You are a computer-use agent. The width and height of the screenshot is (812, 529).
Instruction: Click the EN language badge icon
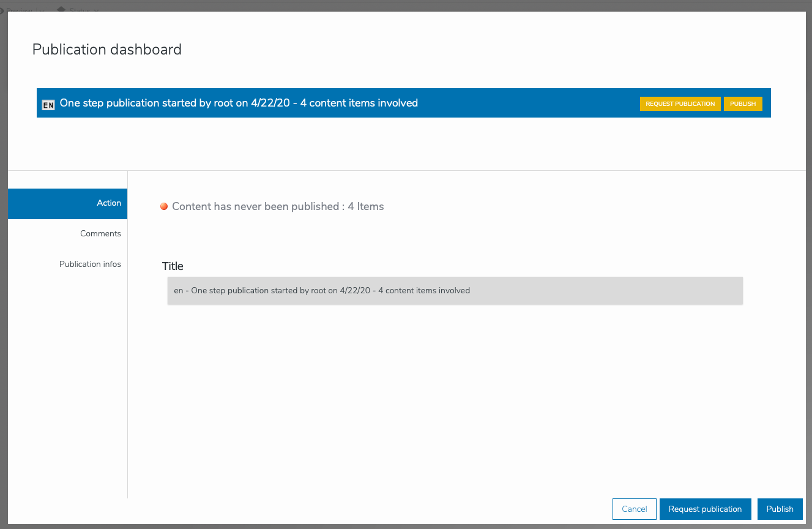(48, 105)
